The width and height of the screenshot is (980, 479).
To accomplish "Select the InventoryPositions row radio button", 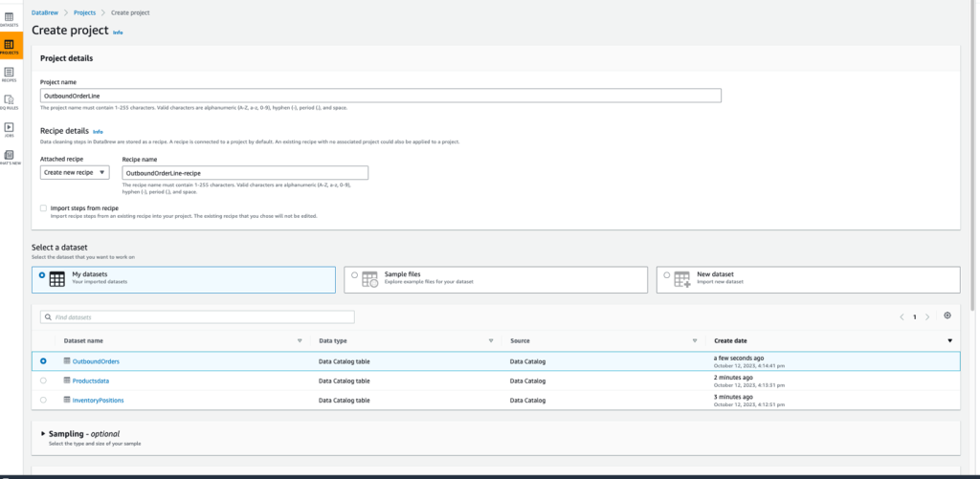I will tap(43, 400).
